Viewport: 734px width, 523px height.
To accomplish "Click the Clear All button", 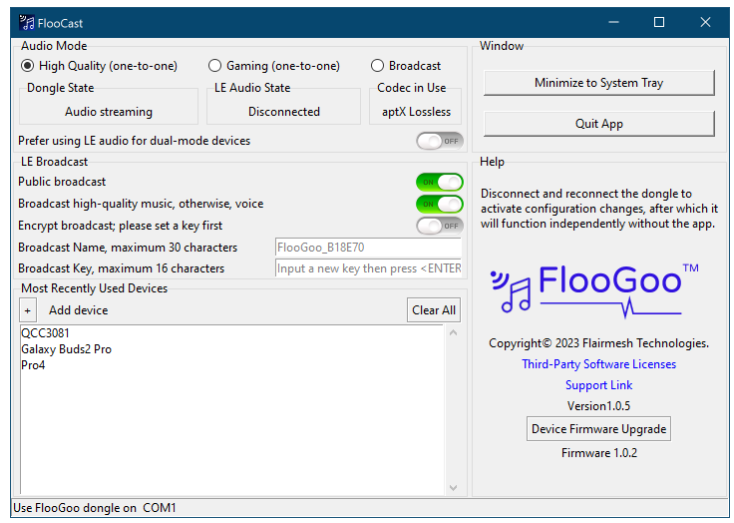I will click(433, 310).
